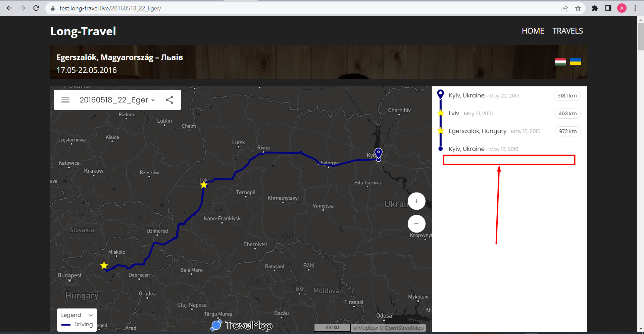Select the Egerszalók star in the itinerary sidebar
The image size is (644, 334).
coord(440,131)
